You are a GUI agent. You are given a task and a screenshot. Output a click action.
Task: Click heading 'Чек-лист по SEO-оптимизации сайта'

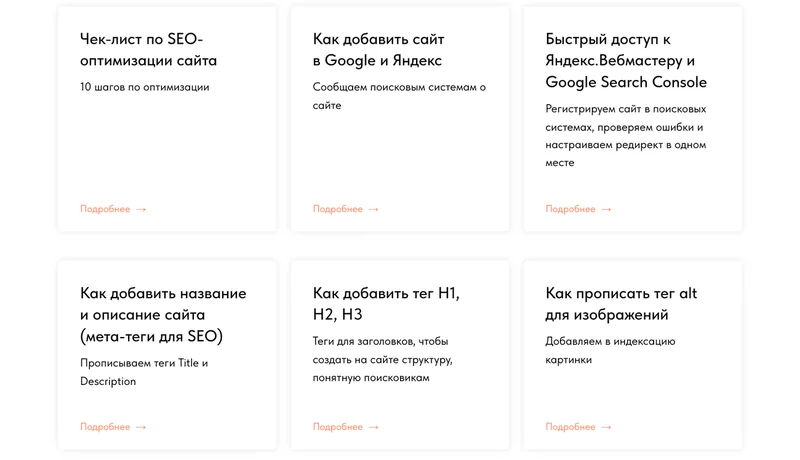click(x=148, y=49)
